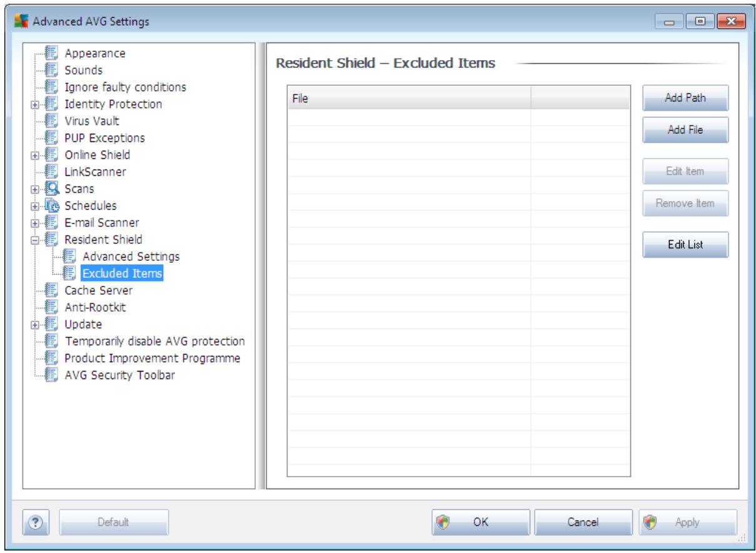756x553 pixels.
Task: Select Schedules tree item label
Action: [x=90, y=205]
